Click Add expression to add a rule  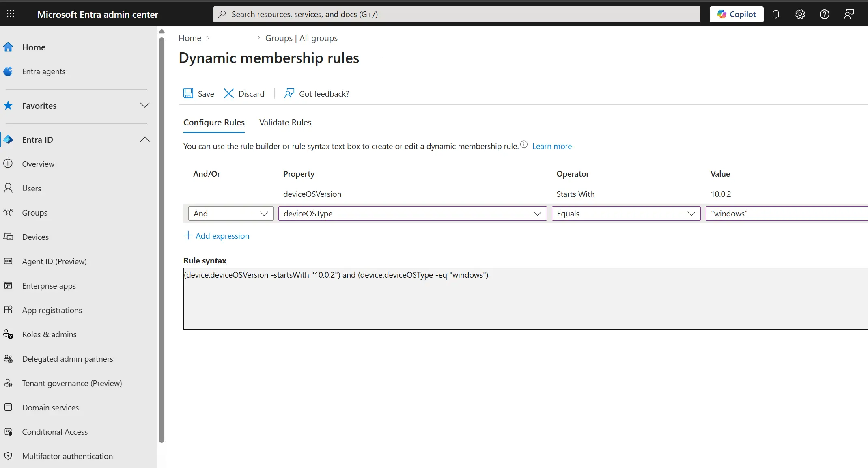(x=222, y=235)
